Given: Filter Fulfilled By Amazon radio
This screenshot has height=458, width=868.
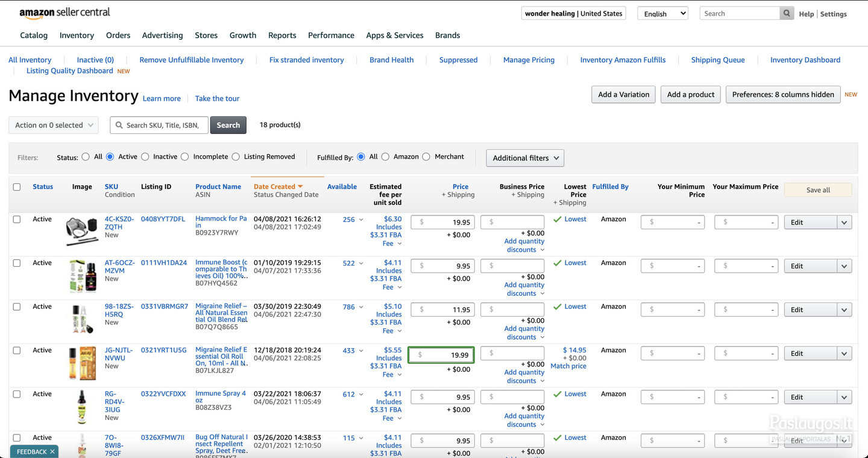Looking at the screenshot, I should point(385,157).
